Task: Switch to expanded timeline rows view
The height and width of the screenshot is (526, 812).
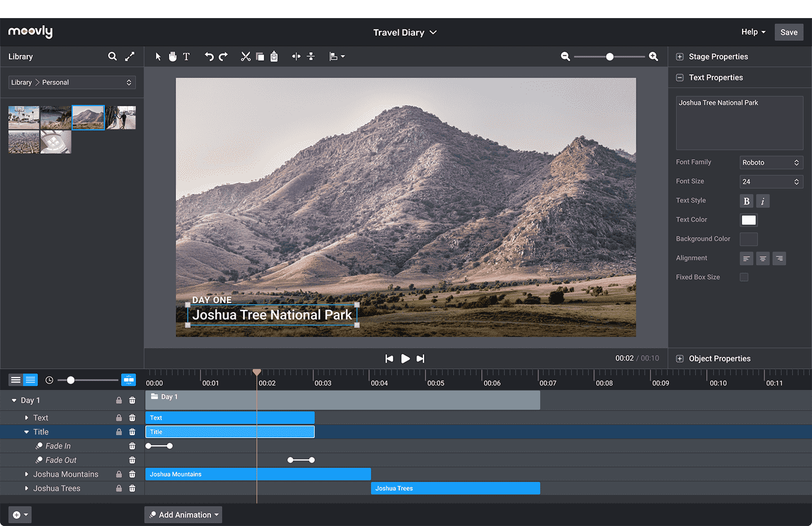Action: point(30,380)
